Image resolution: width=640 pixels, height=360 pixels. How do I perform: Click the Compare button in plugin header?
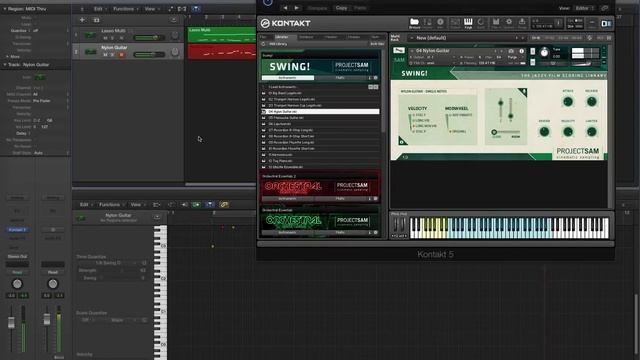point(317,8)
